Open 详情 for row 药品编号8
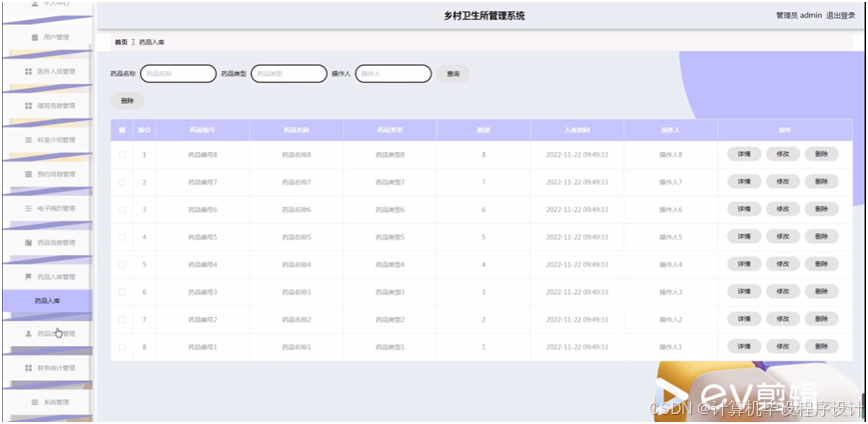 point(744,154)
